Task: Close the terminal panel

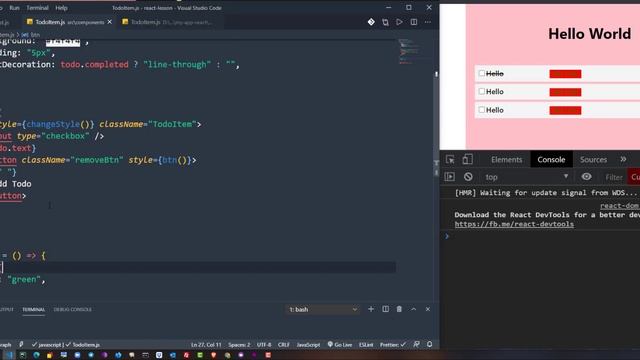Action: [428, 309]
